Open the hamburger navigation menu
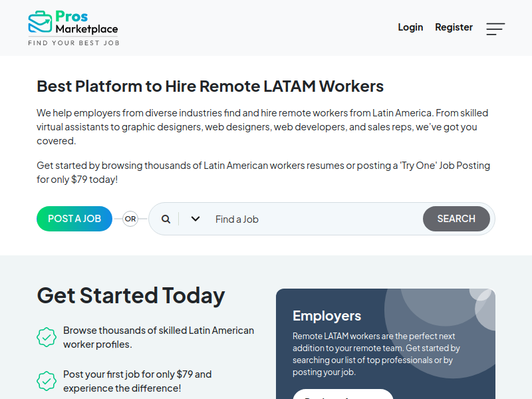The width and height of the screenshot is (532, 399). click(495, 29)
